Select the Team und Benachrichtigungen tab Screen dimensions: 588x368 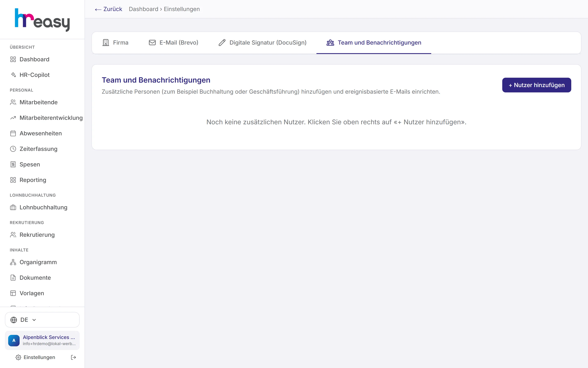point(374,43)
